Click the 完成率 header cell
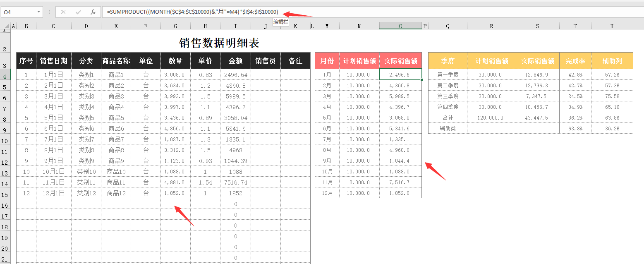Screen dimensions: 644x264 pos(575,61)
